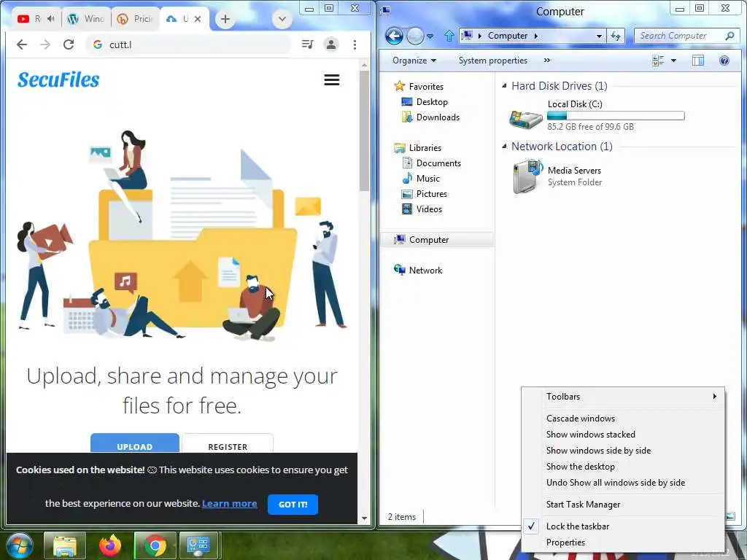
Task: Choose Show the desktop
Action: tap(623, 466)
